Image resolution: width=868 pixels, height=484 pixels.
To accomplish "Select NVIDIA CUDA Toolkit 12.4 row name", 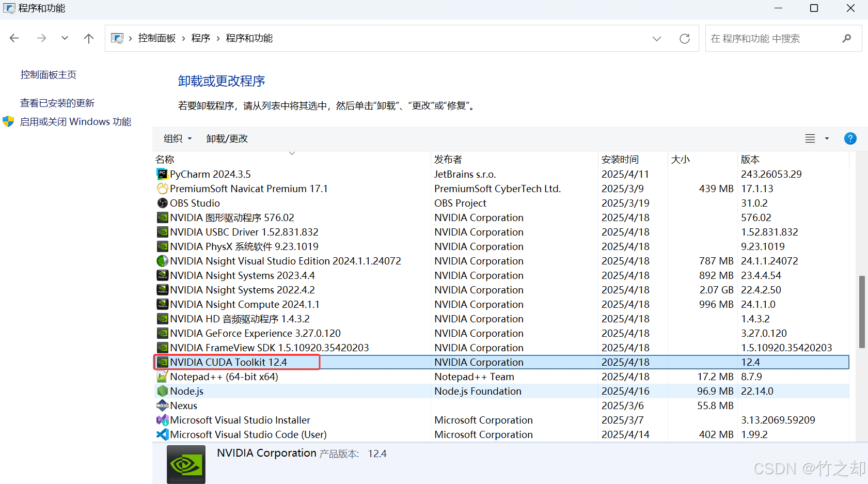I will pos(228,362).
